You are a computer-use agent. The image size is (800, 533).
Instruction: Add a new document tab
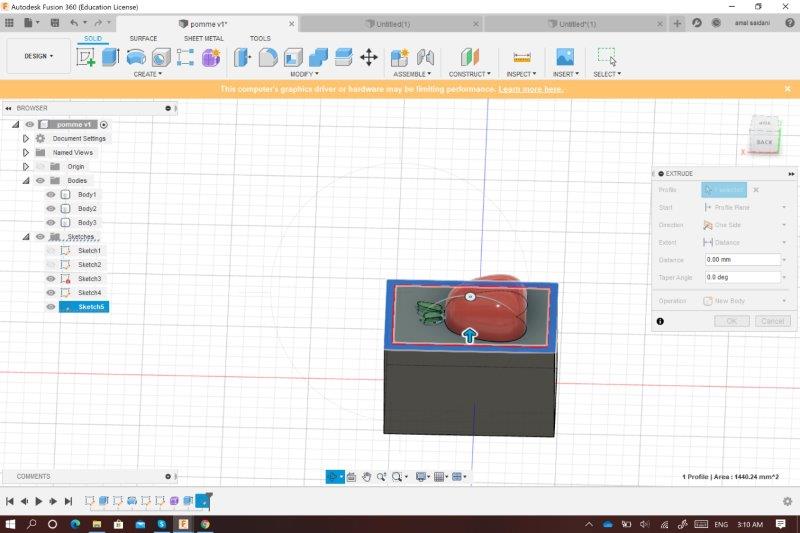pyautogui.click(x=677, y=23)
